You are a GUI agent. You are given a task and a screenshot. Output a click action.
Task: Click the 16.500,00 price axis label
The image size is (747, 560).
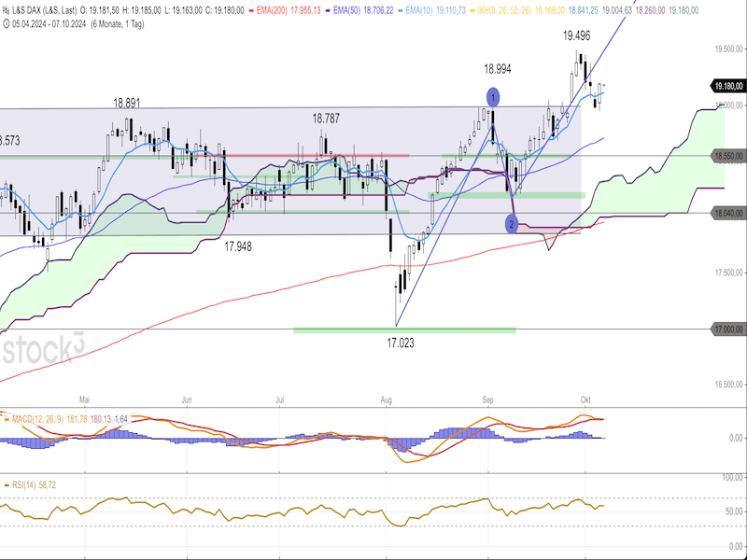tap(729, 385)
